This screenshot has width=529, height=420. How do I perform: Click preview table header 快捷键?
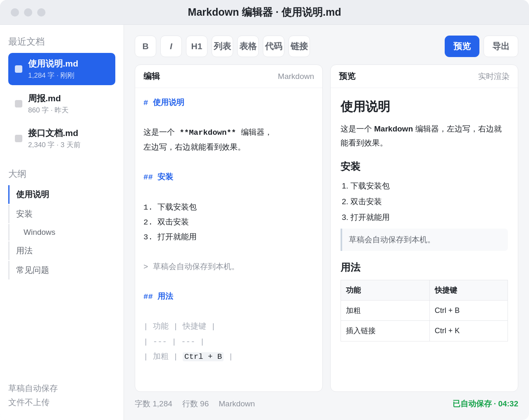[x=469, y=290]
